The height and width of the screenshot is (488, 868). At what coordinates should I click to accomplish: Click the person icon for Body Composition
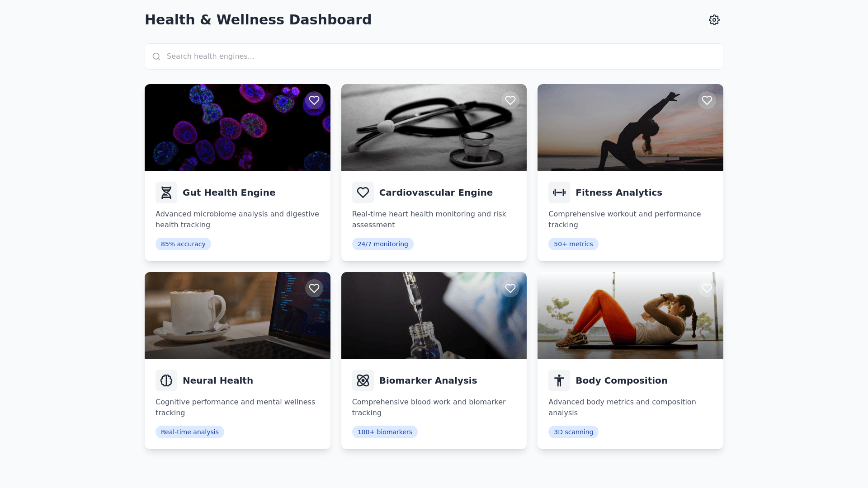coord(559,380)
